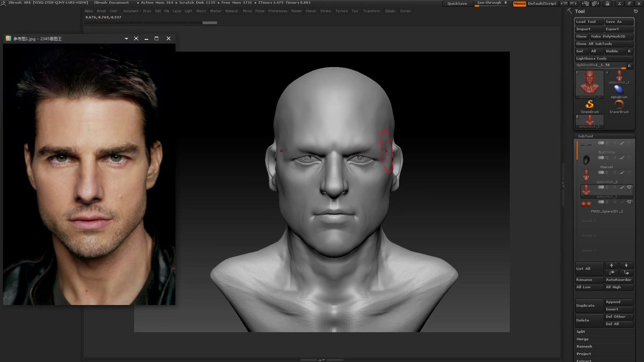Click the UI lock padlock icon

607,4
